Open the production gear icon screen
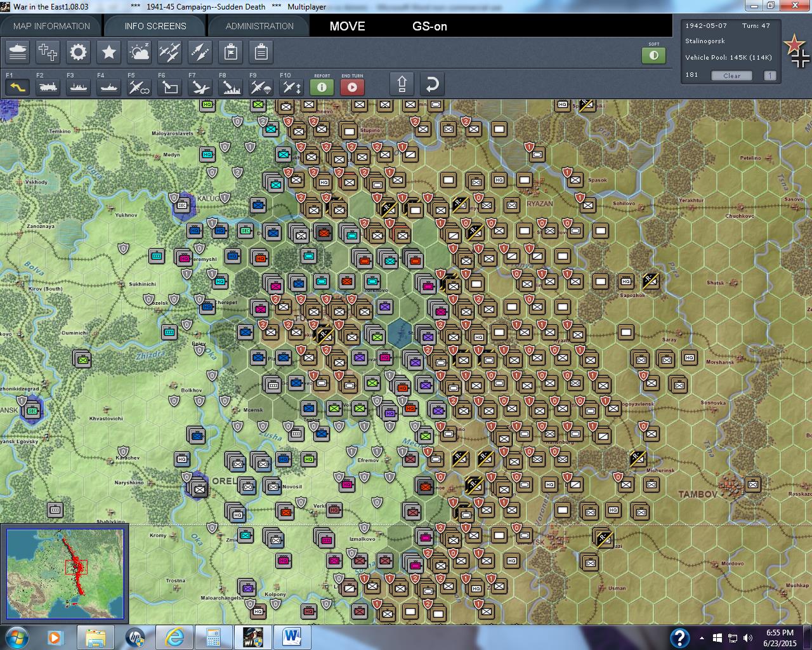Image resolution: width=812 pixels, height=650 pixels. click(79, 52)
